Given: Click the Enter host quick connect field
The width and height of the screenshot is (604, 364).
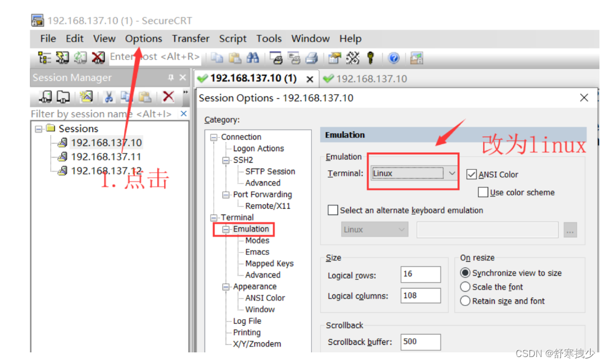Looking at the screenshot, I should point(155,56).
